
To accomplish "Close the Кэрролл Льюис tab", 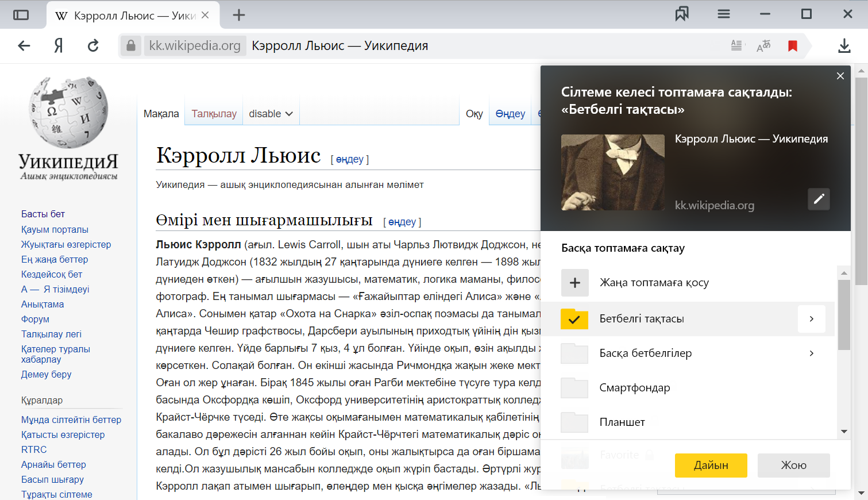I will click(205, 16).
